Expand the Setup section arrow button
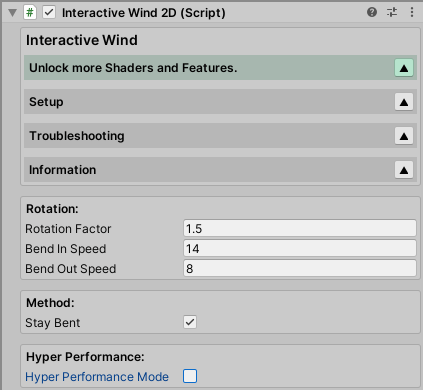Image resolution: width=423 pixels, height=390 pixels. (x=404, y=102)
